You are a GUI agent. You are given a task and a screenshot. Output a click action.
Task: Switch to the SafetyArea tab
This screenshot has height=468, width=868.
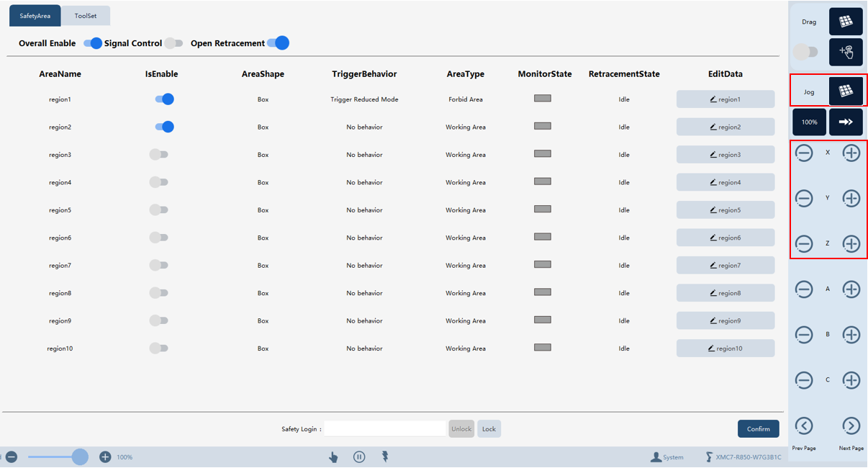(35, 15)
